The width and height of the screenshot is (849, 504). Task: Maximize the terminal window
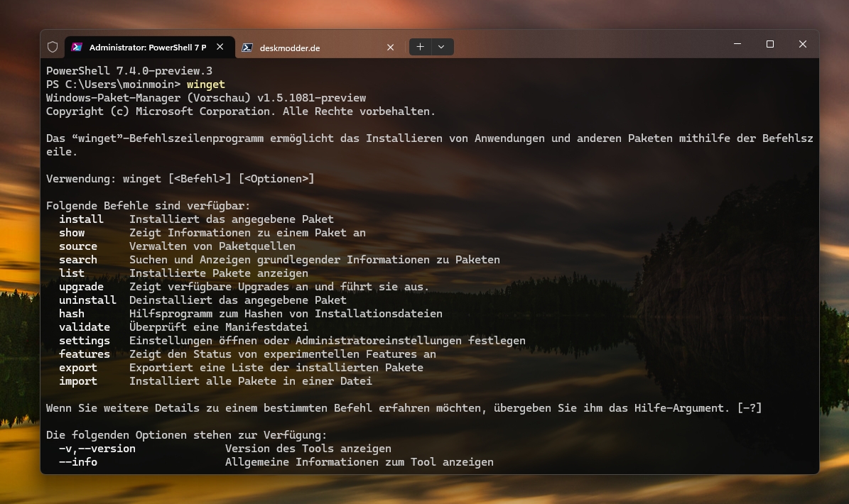(x=770, y=44)
